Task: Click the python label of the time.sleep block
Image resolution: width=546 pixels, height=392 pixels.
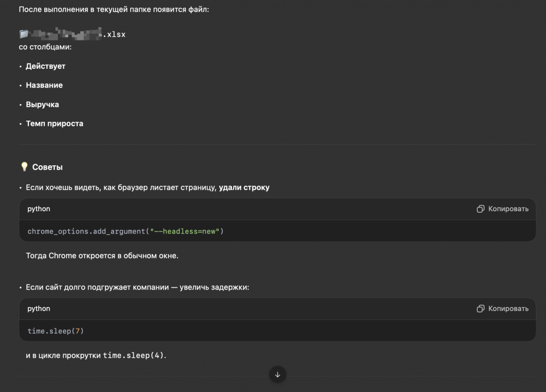Action: (39, 309)
